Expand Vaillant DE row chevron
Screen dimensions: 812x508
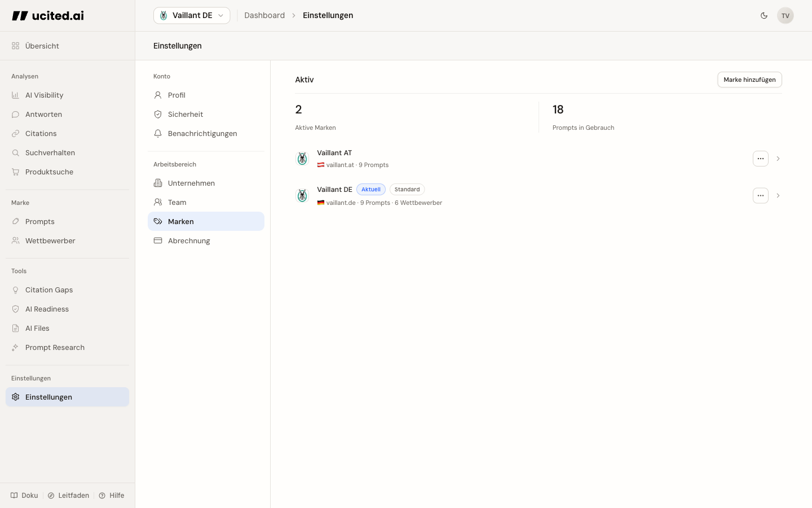tap(778, 196)
